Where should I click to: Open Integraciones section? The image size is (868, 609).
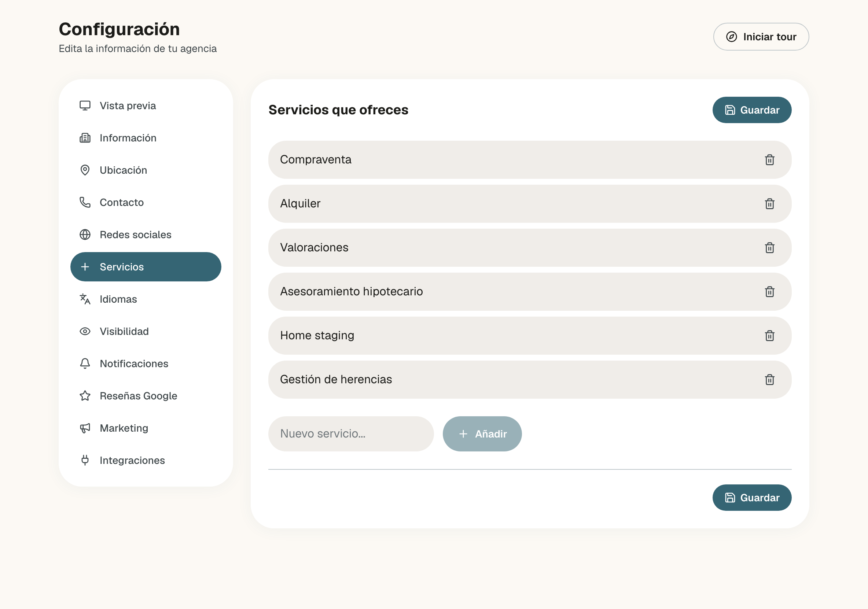[146, 460]
